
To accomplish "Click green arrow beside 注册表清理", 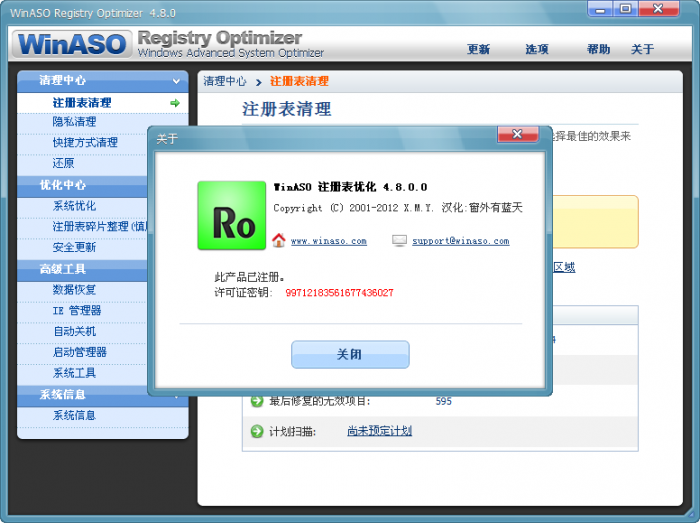I will coord(175,103).
